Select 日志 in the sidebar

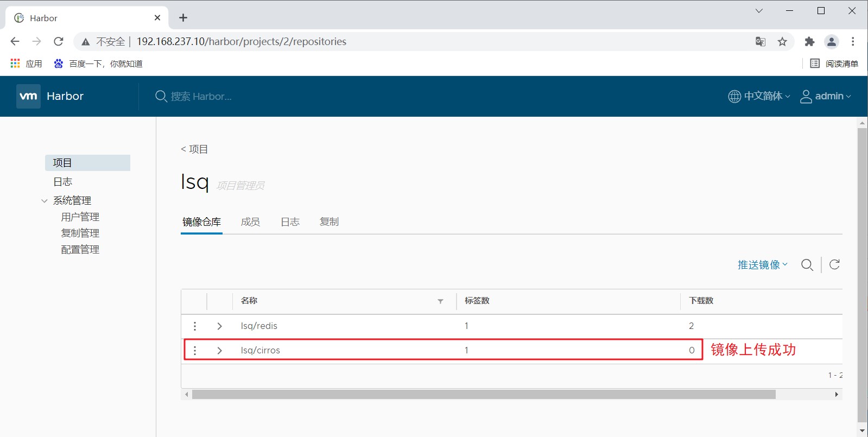pyautogui.click(x=63, y=182)
